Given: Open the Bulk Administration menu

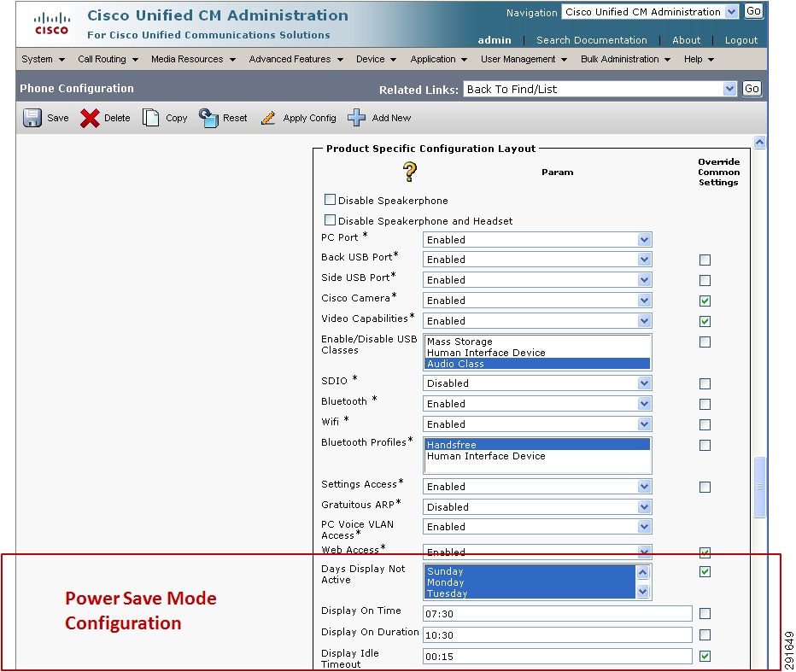Looking at the screenshot, I should [x=625, y=60].
